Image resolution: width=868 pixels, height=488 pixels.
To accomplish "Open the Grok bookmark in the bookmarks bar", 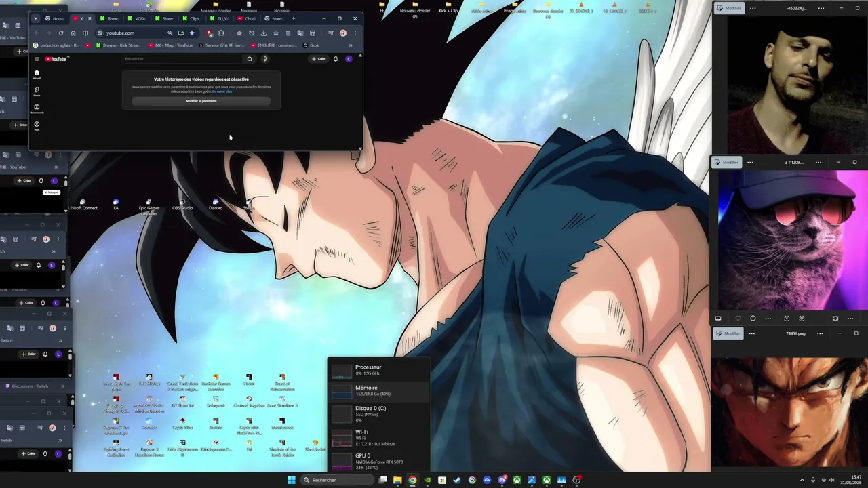I will tap(311, 45).
